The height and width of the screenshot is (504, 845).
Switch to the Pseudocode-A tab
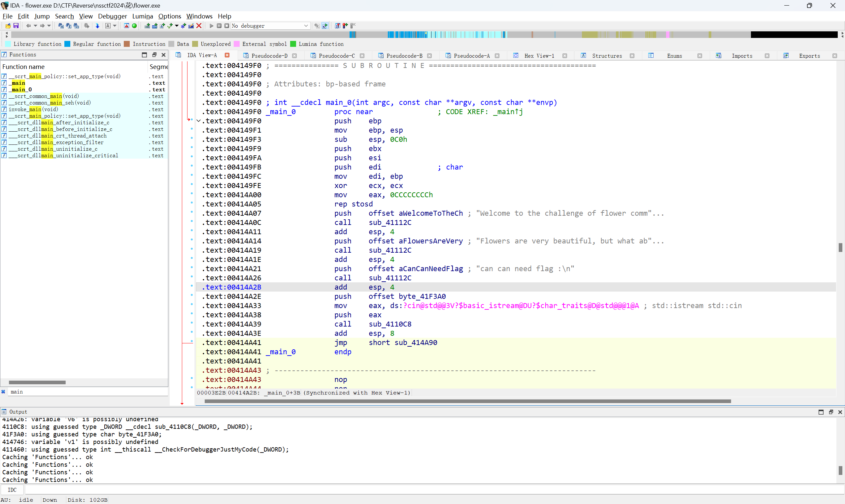pos(472,56)
